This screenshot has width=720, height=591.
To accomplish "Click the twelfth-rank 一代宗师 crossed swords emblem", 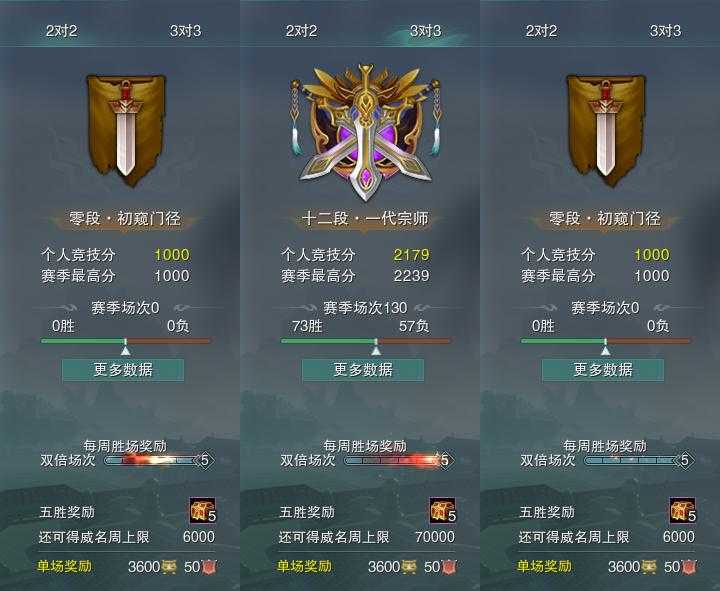I will (x=365, y=133).
